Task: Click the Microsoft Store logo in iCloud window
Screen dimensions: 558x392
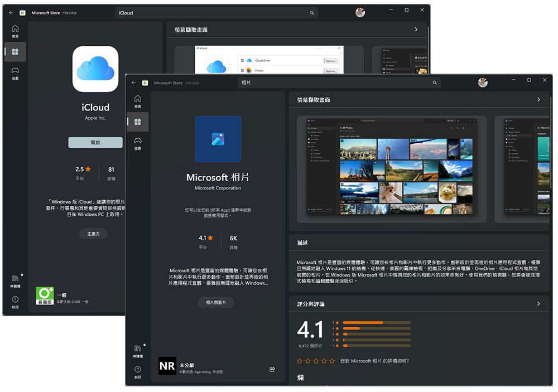Action: (x=22, y=13)
